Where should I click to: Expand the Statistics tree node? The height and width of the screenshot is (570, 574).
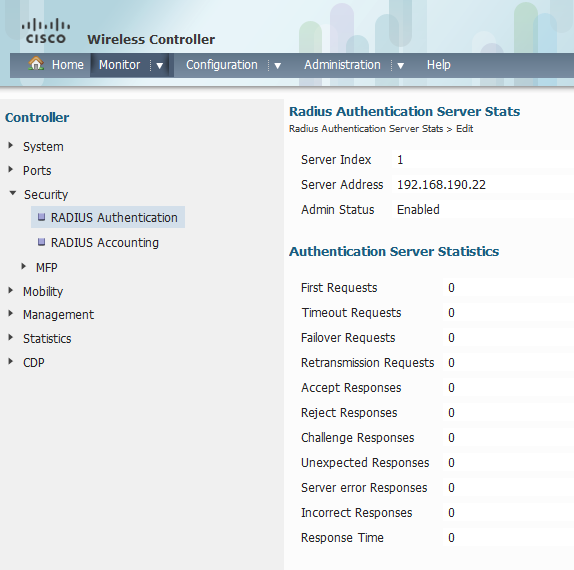pos(11,338)
